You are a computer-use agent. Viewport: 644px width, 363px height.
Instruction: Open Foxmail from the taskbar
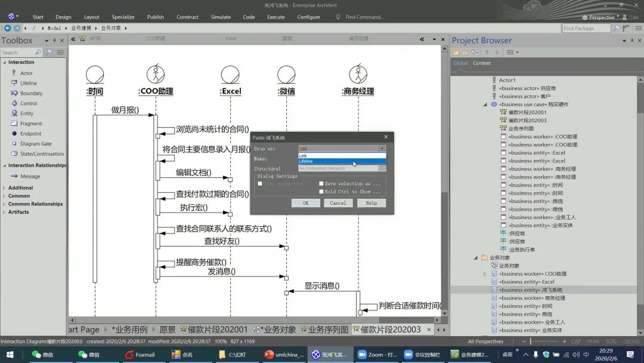tap(141, 355)
